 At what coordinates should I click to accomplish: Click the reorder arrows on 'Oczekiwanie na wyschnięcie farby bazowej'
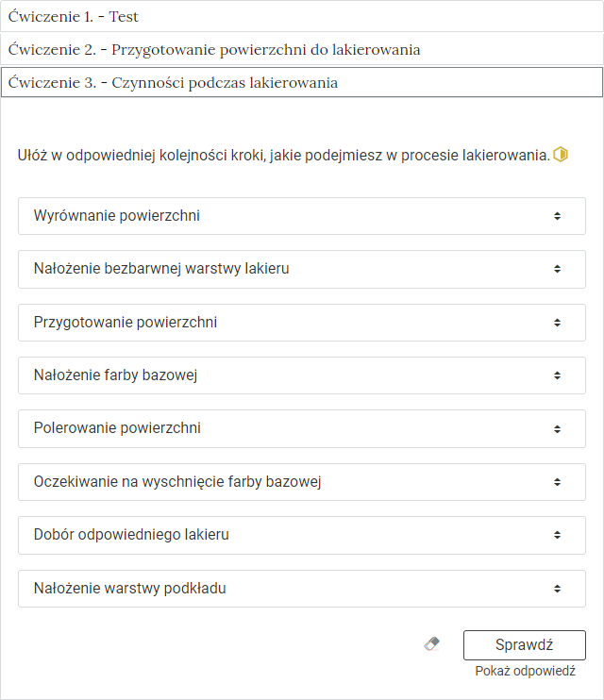(x=558, y=482)
